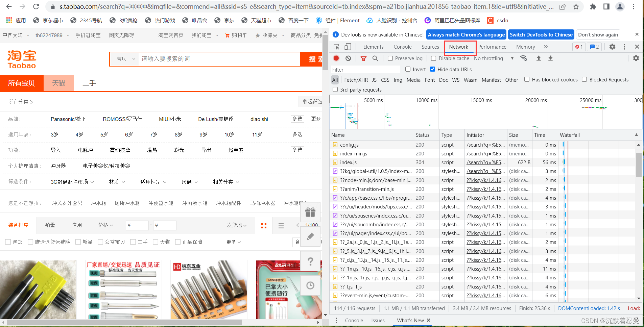Click the orange Taobao search button
The height and width of the screenshot is (327, 644).
[x=311, y=59]
